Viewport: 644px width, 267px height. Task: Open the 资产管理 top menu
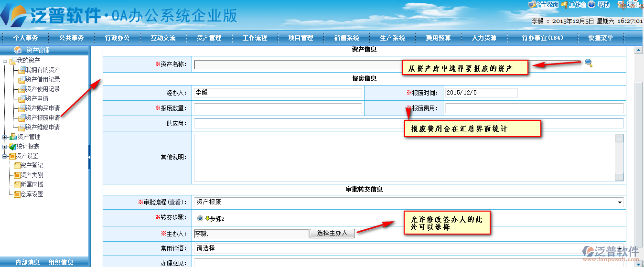coord(209,38)
